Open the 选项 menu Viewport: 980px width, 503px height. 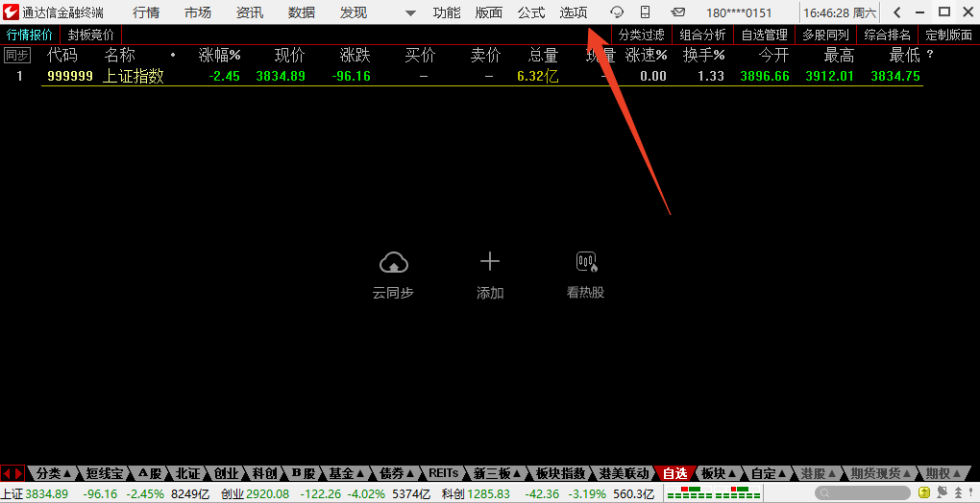pos(574,12)
